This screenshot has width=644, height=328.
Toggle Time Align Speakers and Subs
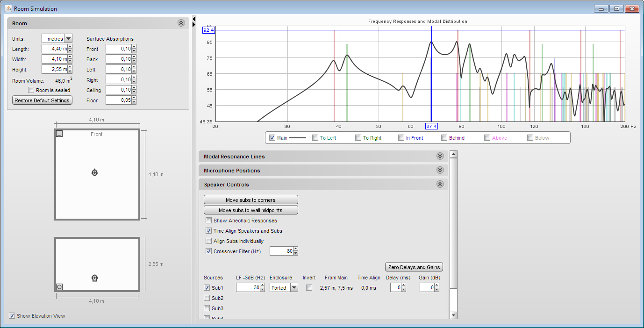pos(209,231)
